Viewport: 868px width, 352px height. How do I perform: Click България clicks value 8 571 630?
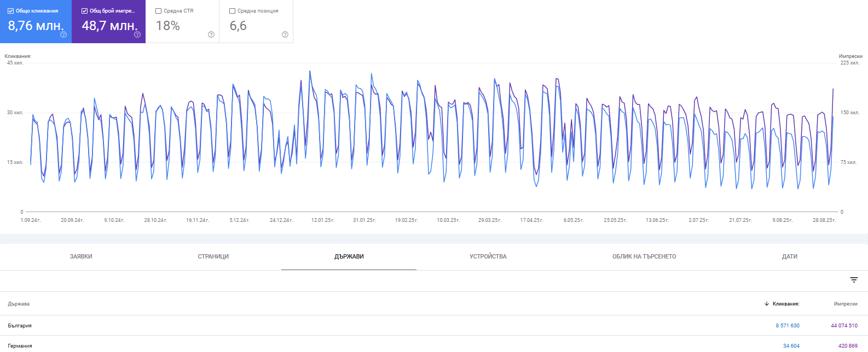coord(788,326)
